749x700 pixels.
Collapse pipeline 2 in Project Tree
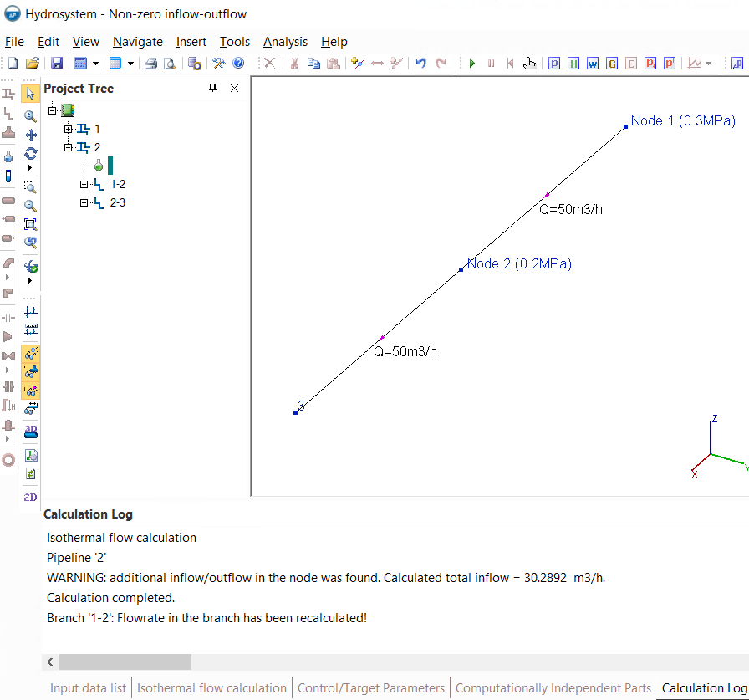click(x=69, y=147)
